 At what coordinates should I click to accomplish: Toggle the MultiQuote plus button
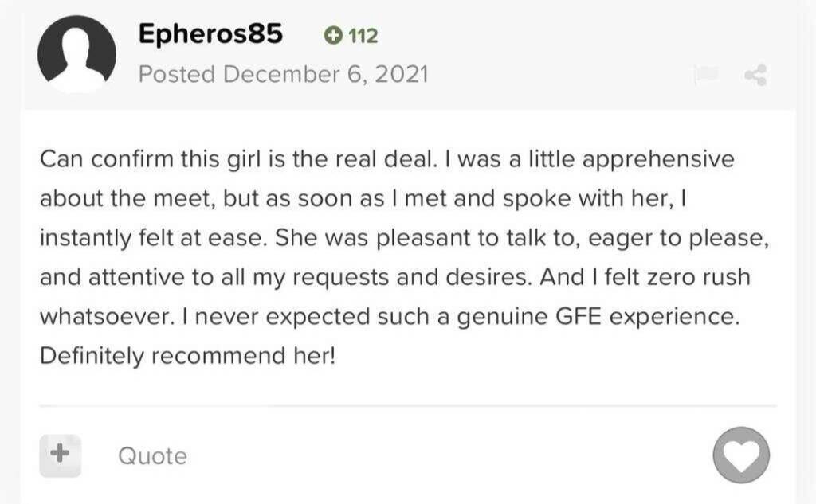60,455
